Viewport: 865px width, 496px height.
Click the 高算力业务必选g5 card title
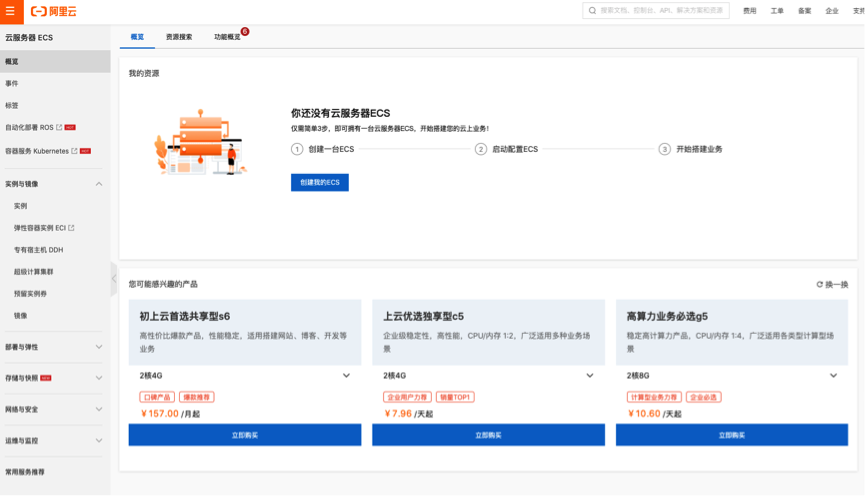[x=667, y=317]
